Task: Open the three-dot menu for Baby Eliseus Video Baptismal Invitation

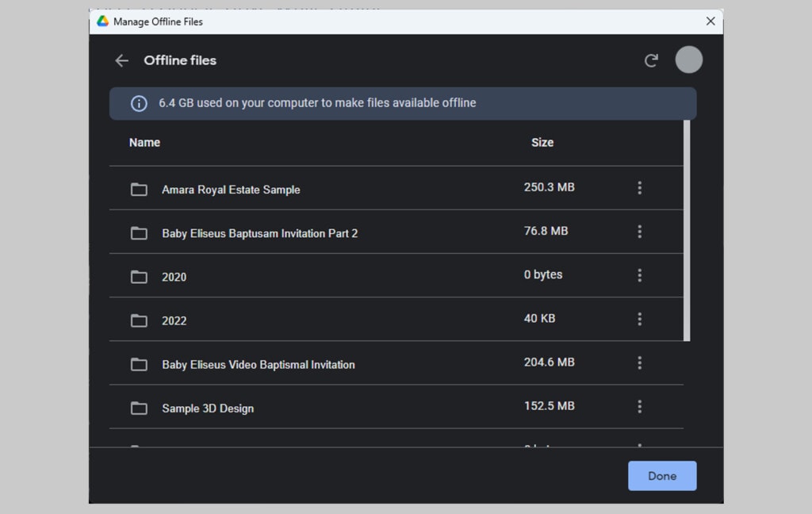Action: coord(640,362)
